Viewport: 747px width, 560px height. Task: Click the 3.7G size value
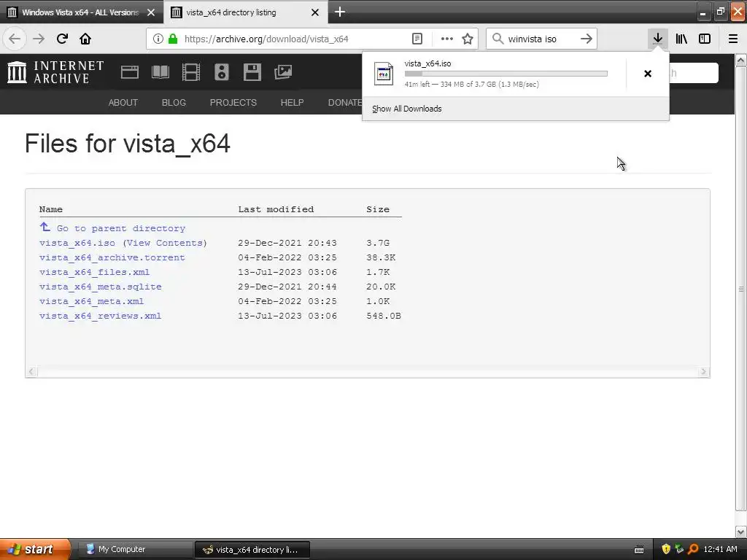pos(378,243)
